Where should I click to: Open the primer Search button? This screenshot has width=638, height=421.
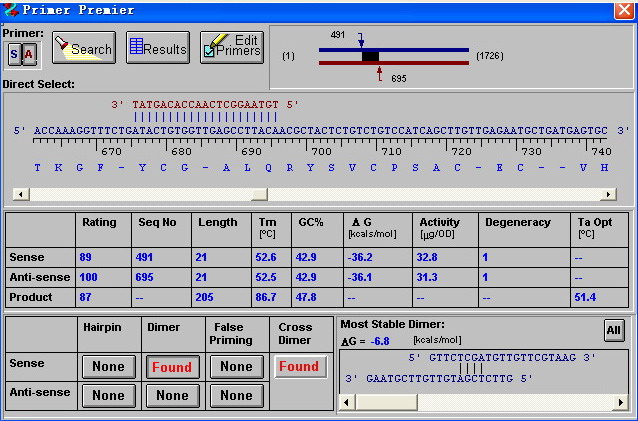84,48
